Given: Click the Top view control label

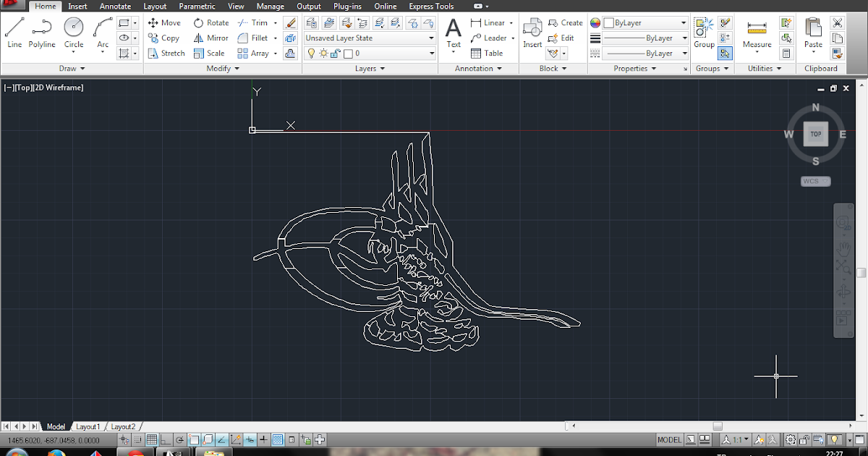Looking at the screenshot, I should [23, 88].
